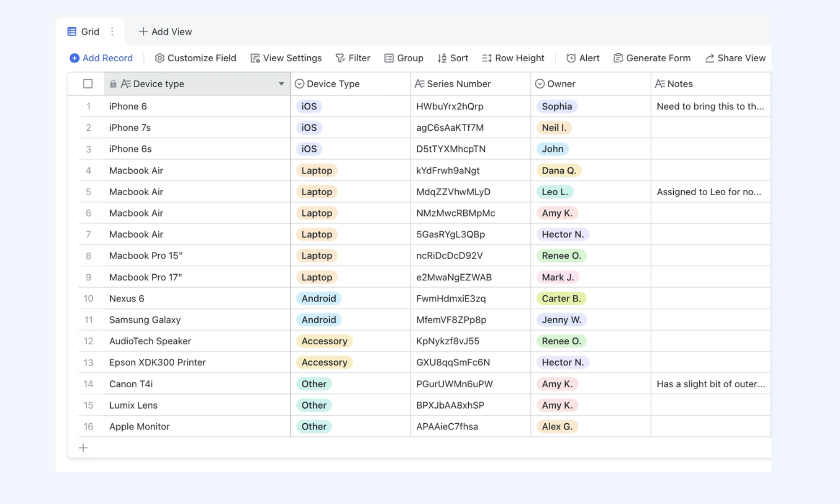Click the Customize Field gear icon
The width and height of the screenshot is (840, 504).
(x=160, y=58)
